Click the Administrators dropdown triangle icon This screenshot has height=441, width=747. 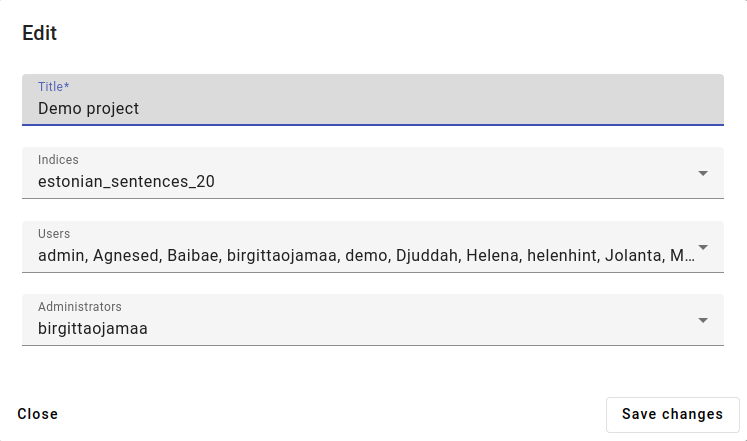point(703,321)
